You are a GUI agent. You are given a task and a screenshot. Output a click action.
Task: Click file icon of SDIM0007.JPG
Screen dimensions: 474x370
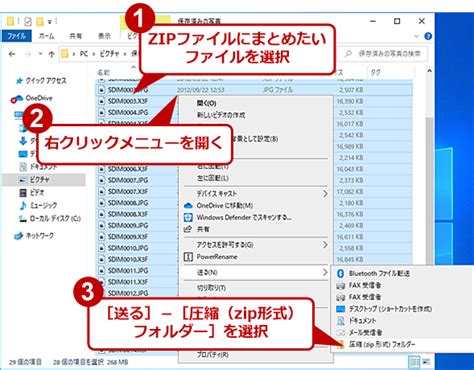point(102,180)
